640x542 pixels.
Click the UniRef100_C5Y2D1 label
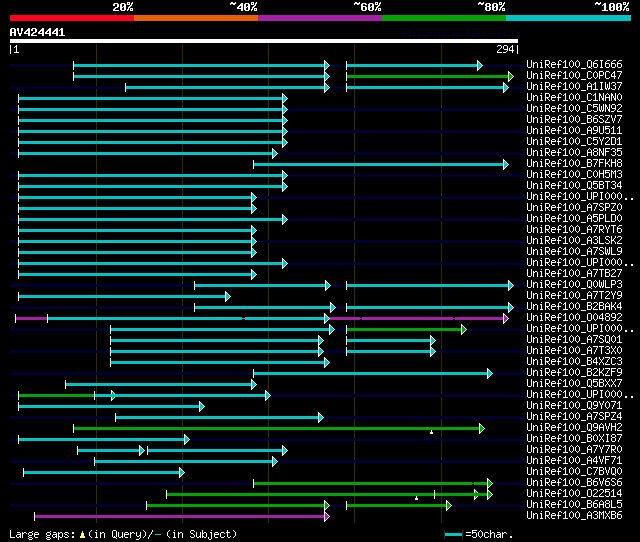[x=574, y=141]
